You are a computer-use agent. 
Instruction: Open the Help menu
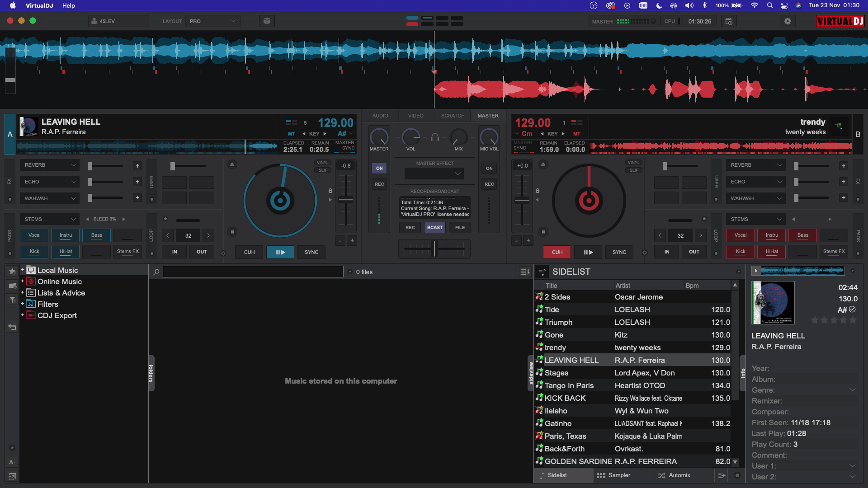coord(69,5)
